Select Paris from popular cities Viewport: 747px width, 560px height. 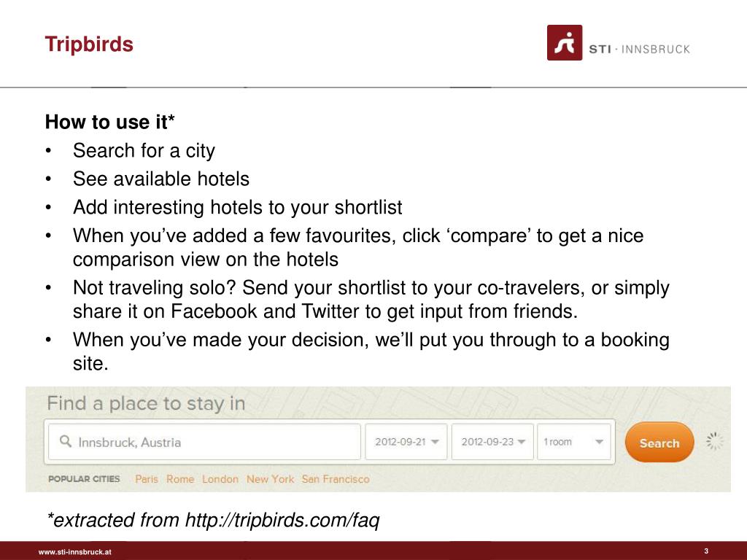pos(146,479)
